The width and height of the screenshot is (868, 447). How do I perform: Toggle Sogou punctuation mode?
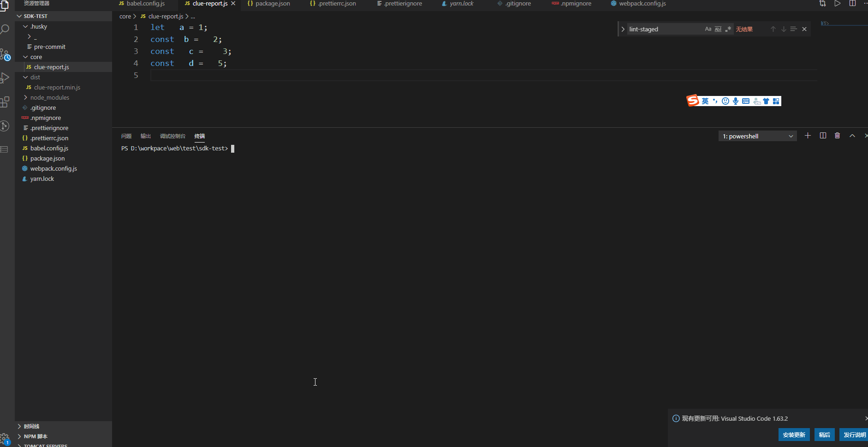click(x=715, y=101)
